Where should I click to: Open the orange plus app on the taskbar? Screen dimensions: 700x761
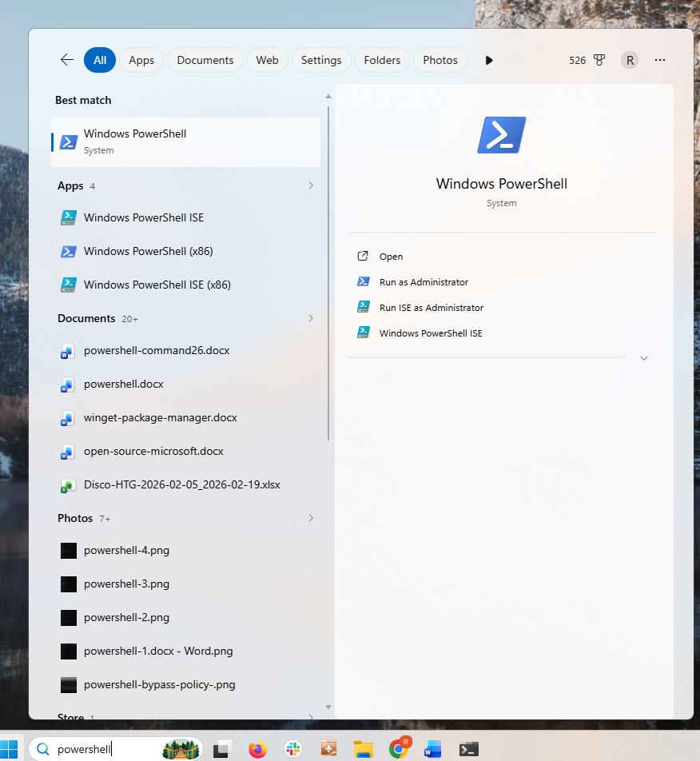pos(328,749)
